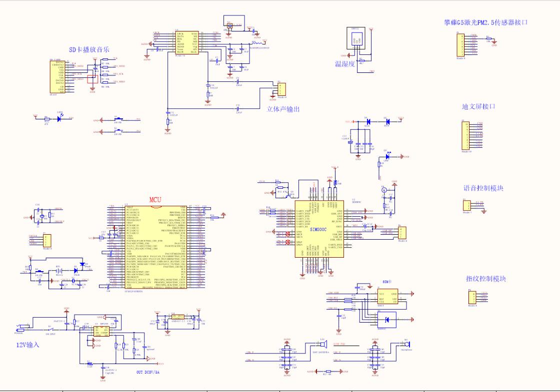Click the SIM card holder component
This screenshot has height=392, width=560.
point(387,297)
